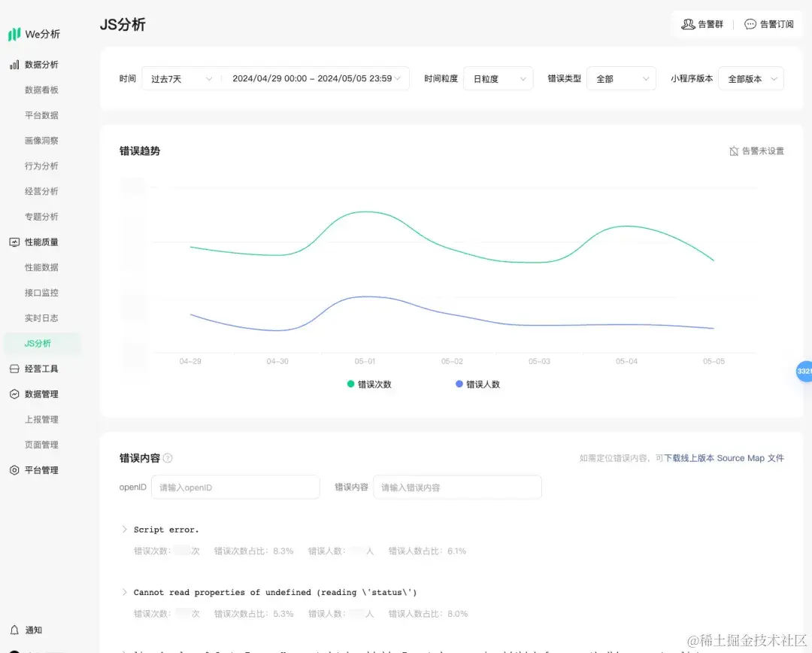Open 经营分析 in the sidebar
This screenshot has width=812, height=653.
41,192
